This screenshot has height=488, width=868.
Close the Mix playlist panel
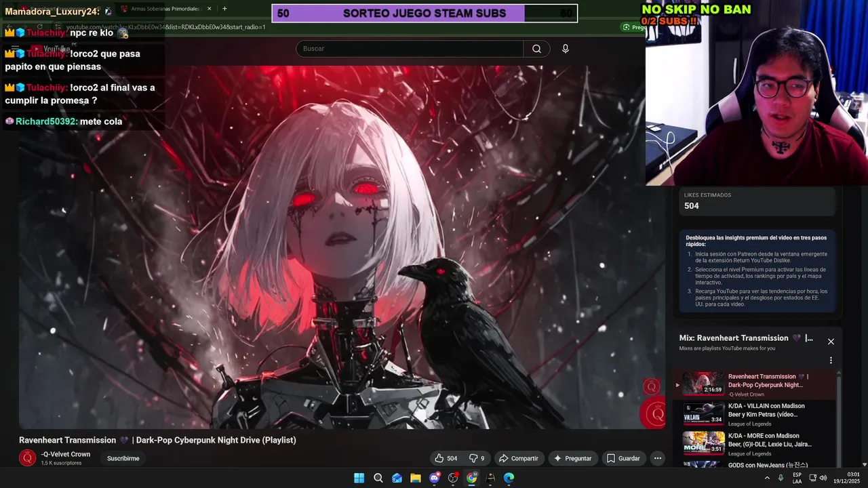pos(831,341)
